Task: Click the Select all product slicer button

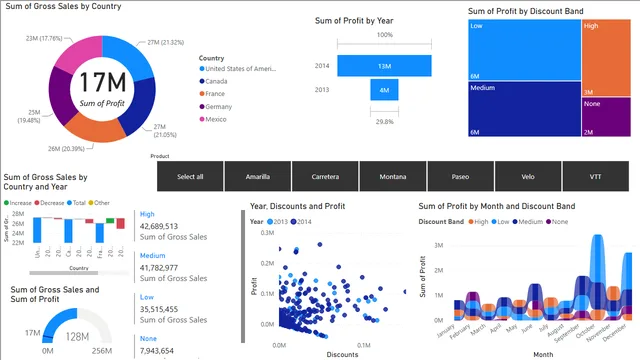Action: [190, 176]
